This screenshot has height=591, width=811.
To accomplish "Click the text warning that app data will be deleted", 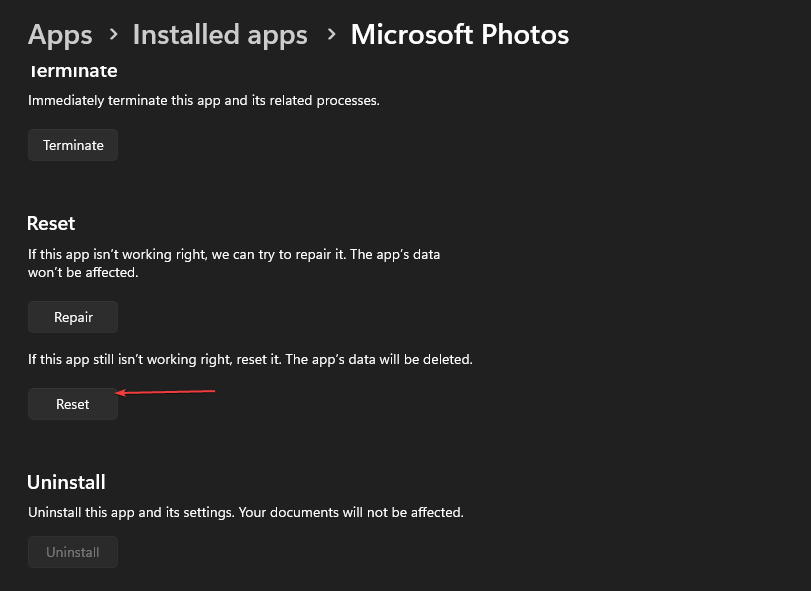I will (250, 358).
